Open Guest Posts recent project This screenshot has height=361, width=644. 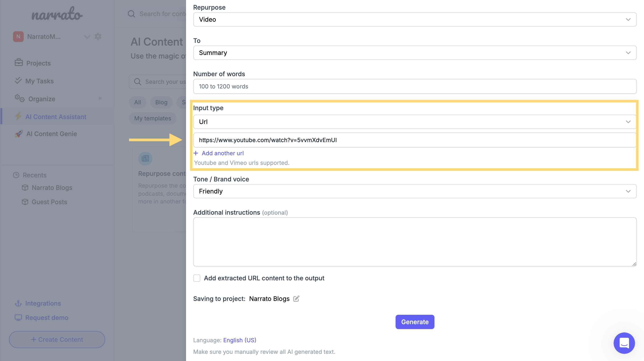pyautogui.click(x=49, y=202)
